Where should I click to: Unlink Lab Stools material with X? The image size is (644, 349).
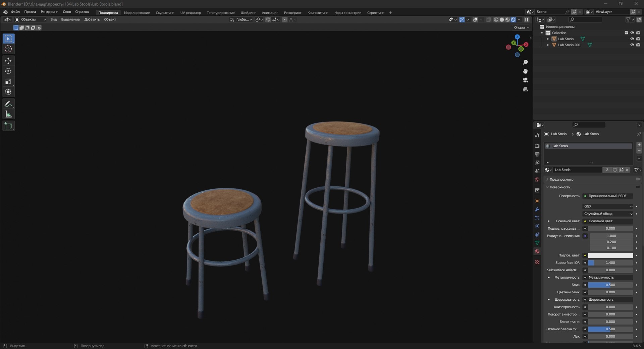(627, 170)
